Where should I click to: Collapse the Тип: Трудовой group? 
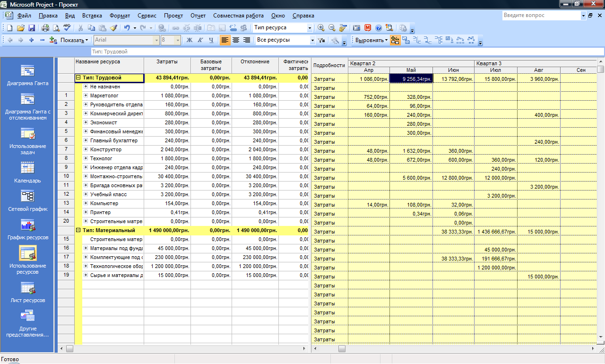(x=78, y=78)
